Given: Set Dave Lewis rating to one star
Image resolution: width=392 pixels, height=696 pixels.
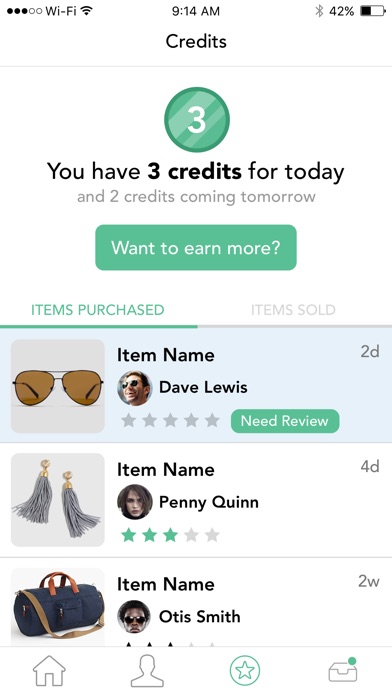Looking at the screenshot, I should coord(128,420).
